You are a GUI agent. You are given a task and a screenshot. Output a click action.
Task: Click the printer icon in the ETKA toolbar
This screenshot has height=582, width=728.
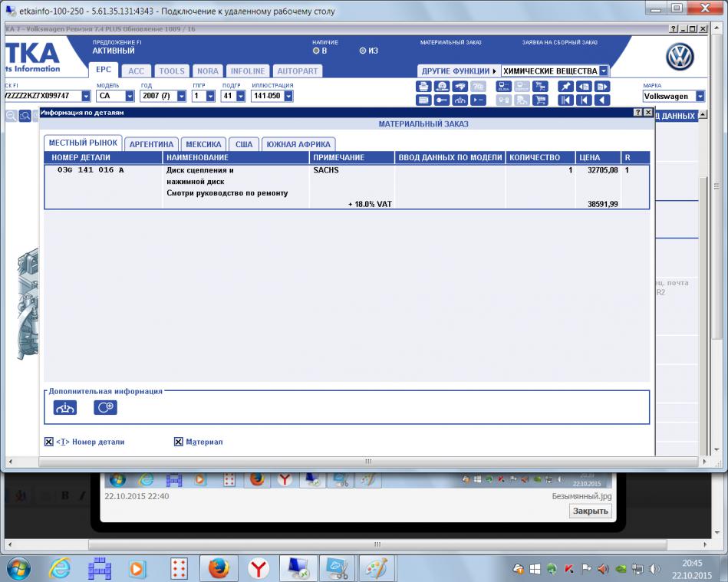tap(423, 87)
